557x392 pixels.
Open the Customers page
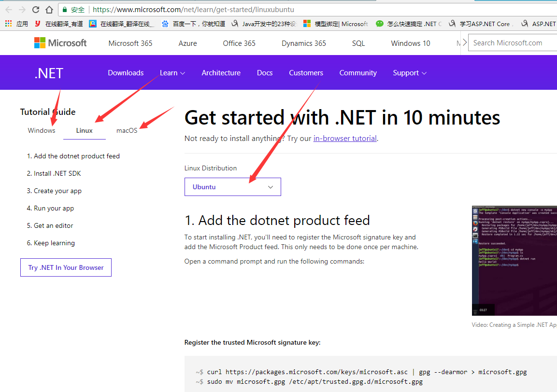(x=306, y=73)
